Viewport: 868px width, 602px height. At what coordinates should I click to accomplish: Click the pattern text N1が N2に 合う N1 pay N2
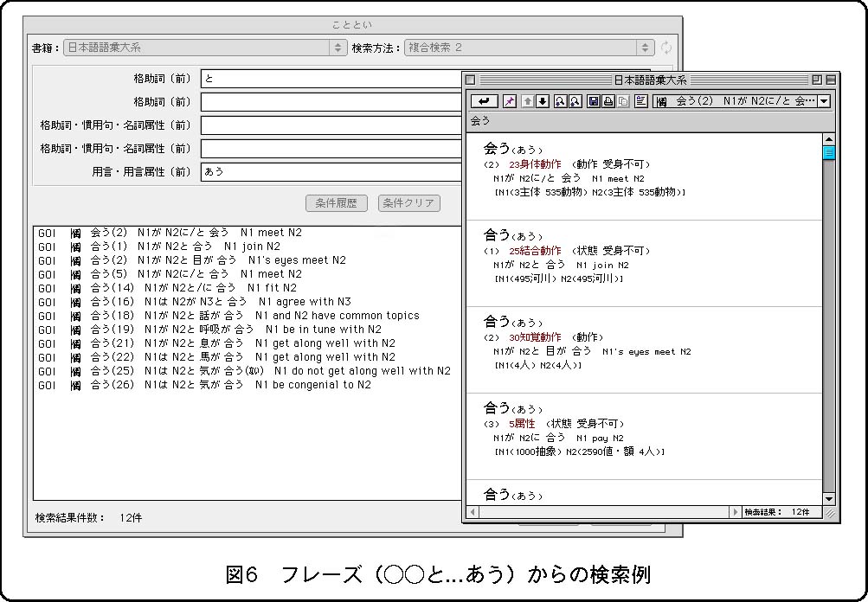click(x=558, y=438)
